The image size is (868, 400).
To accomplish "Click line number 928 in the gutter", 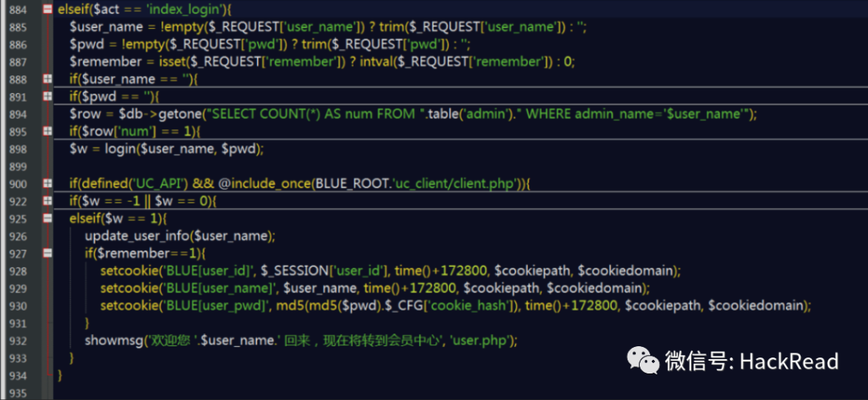I will click(18, 271).
